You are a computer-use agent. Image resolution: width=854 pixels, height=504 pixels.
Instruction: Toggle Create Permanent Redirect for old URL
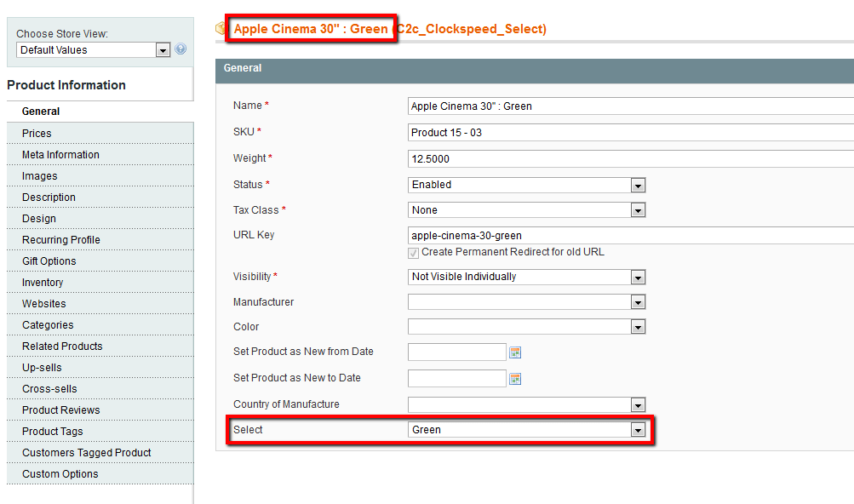pos(414,253)
